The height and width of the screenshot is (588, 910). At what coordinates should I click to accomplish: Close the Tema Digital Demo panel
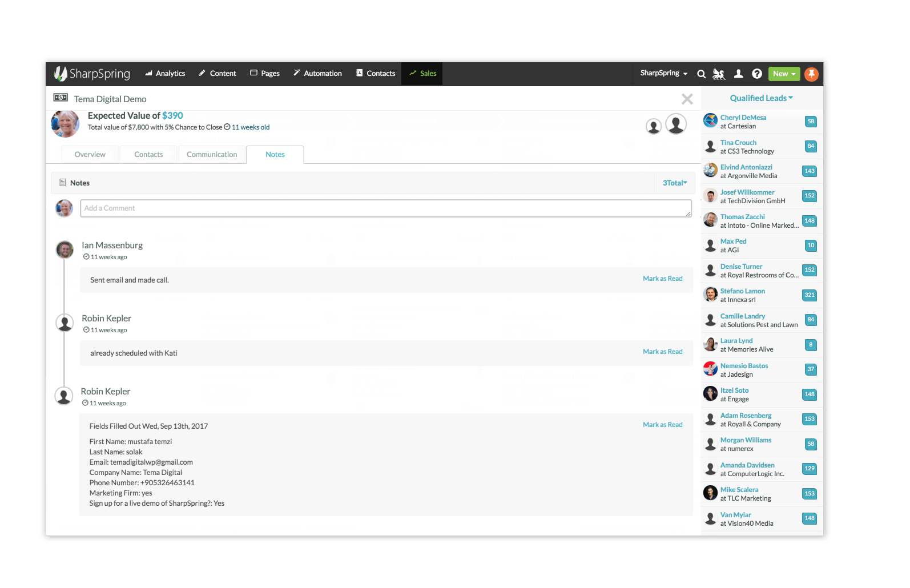point(687,99)
